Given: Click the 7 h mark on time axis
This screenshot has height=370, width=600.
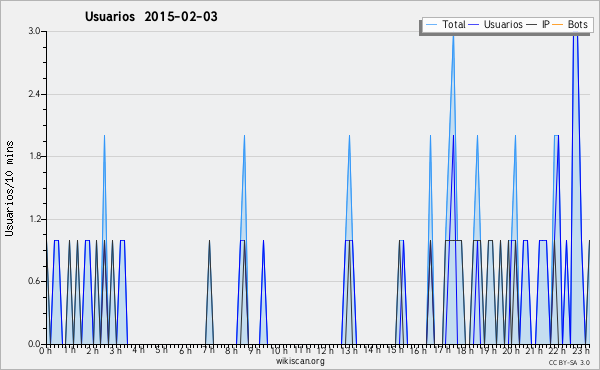Looking at the screenshot, I should point(209,350).
